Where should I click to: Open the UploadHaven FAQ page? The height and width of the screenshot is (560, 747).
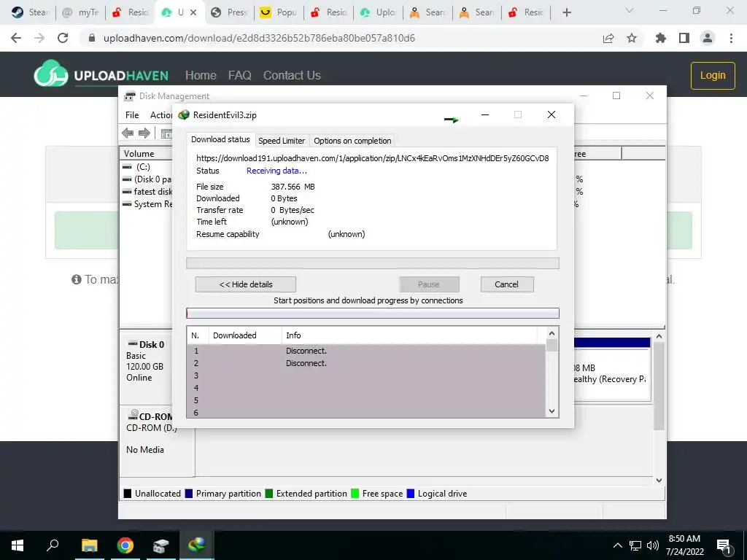tap(239, 75)
